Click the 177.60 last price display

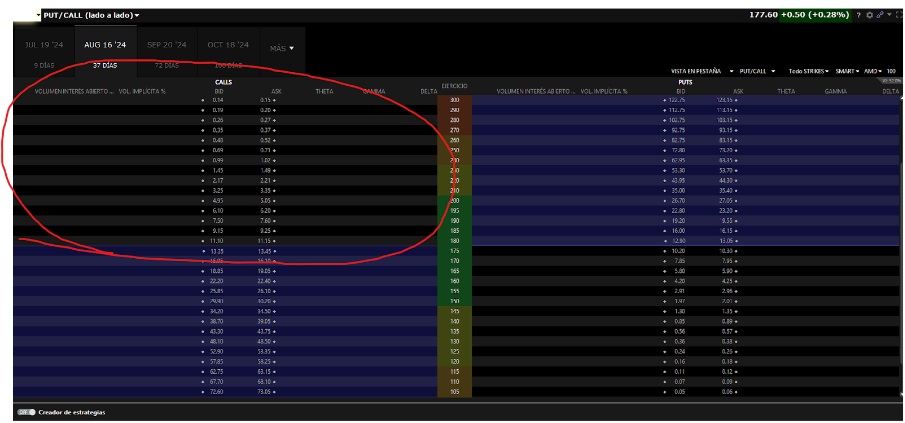coord(765,15)
